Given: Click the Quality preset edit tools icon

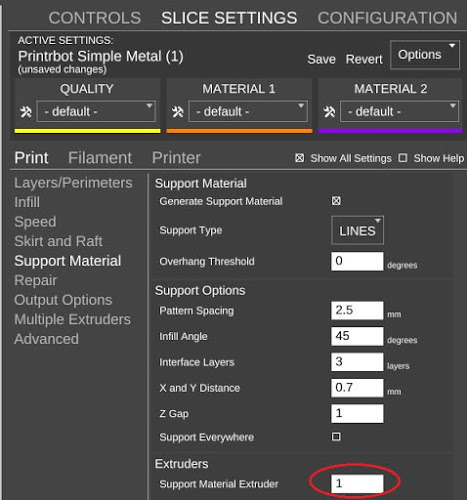Looking at the screenshot, I should pyautogui.click(x=26, y=112).
